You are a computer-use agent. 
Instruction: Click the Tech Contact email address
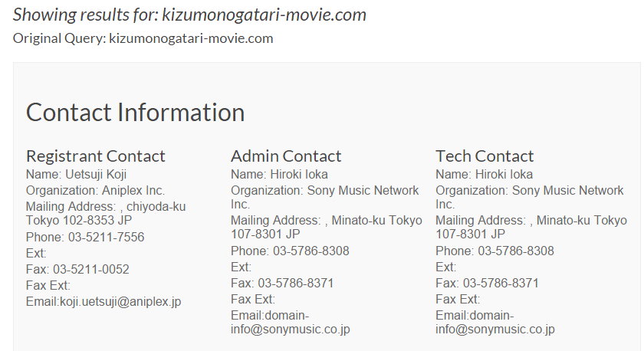pos(495,323)
